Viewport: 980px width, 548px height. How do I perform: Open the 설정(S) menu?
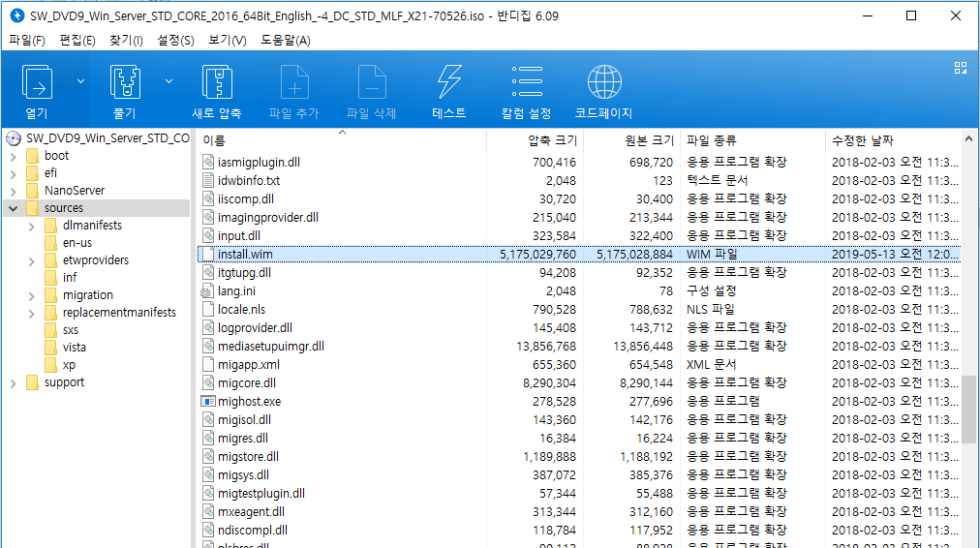click(x=175, y=40)
